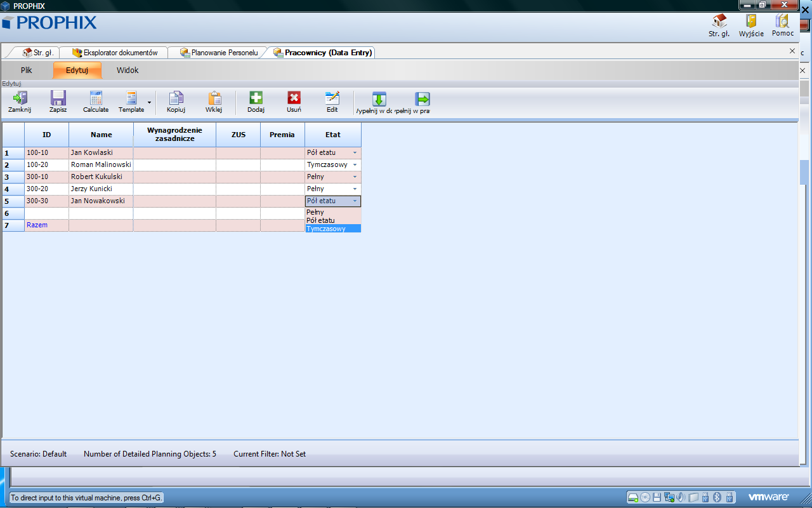Viewport: 812px width, 508px height.
Task: Select row header number 6
Action: 13,213
